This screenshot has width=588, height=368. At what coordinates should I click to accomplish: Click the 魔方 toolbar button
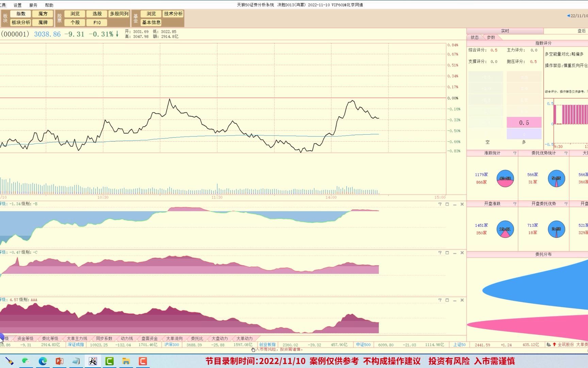[43, 14]
